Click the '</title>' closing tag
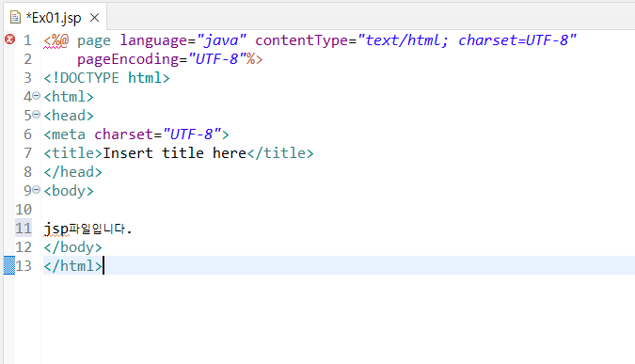This screenshot has width=635, height=364. [x=280, y=153]
